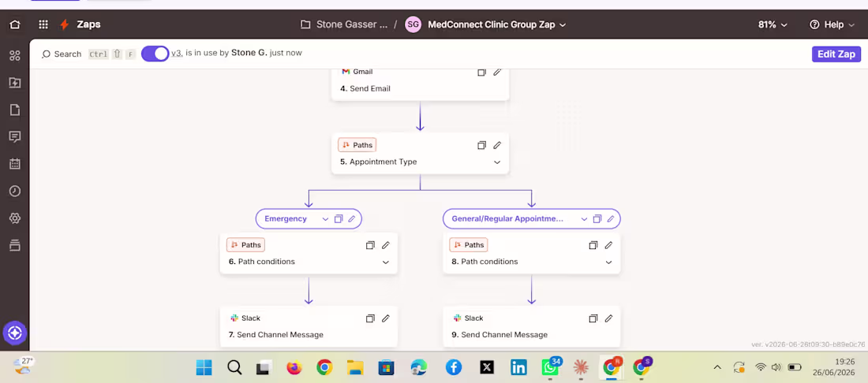Duplicate step 6 Path conditions
This screenshot has height=383, width=868.
pos(370,245)
